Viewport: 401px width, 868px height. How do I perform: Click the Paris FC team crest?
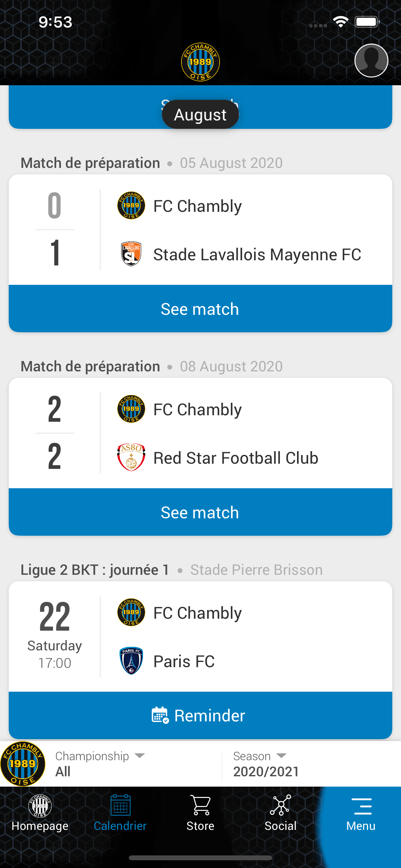coord(131,660)
